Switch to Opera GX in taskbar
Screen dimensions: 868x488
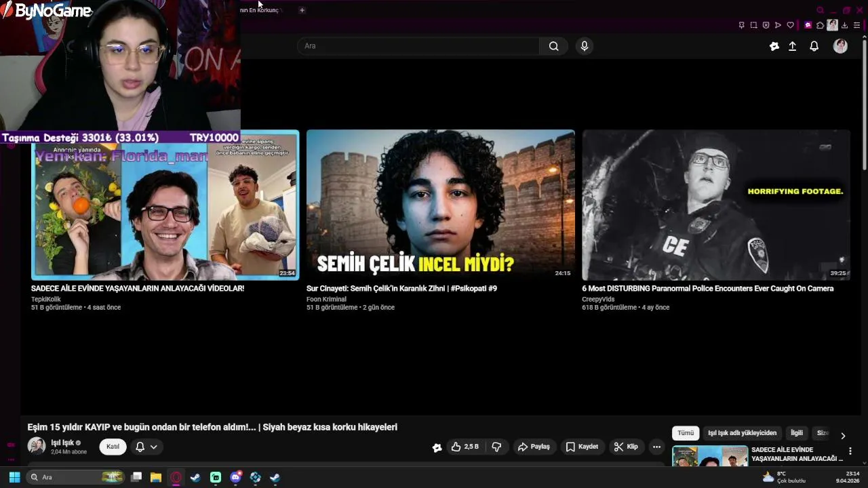point(176,477)
